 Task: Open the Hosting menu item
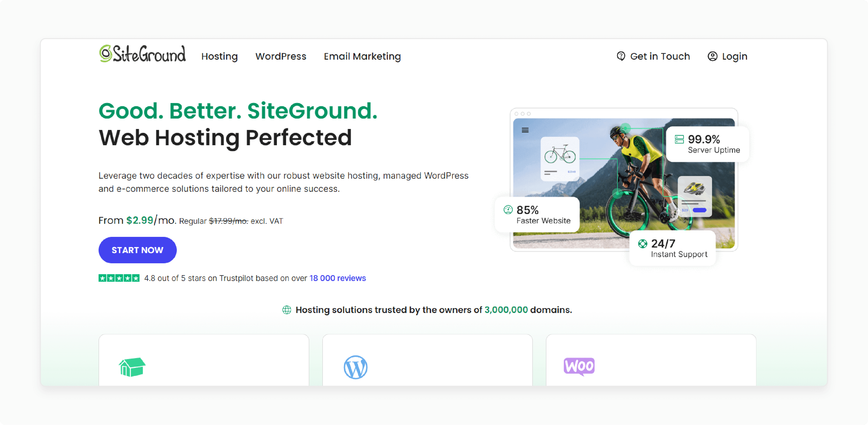point(220,56)
